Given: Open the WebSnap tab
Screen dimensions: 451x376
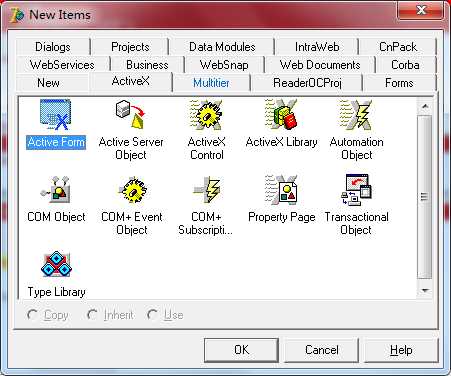Looking at the screenshot, I should tap(224, 65).
